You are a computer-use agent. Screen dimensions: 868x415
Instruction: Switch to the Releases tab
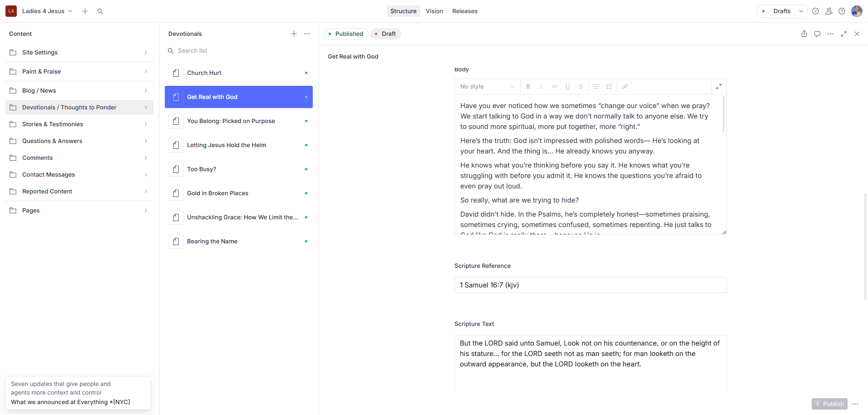[x=465, y=11]
